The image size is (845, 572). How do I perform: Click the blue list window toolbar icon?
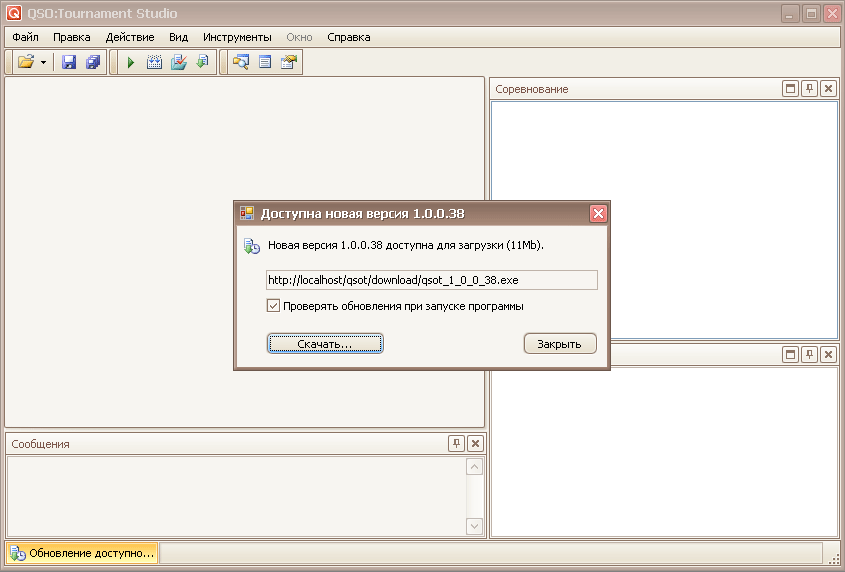[265, 62]
